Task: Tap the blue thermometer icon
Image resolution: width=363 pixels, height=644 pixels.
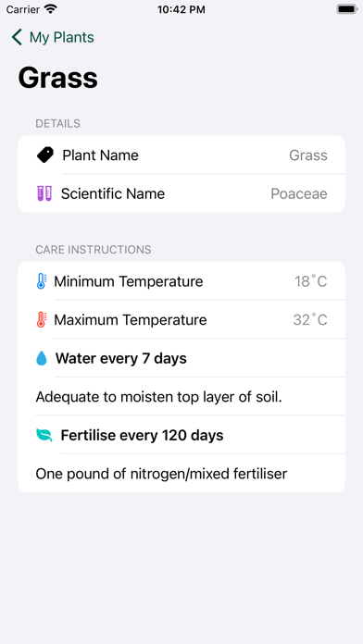Action: (42, 281)
